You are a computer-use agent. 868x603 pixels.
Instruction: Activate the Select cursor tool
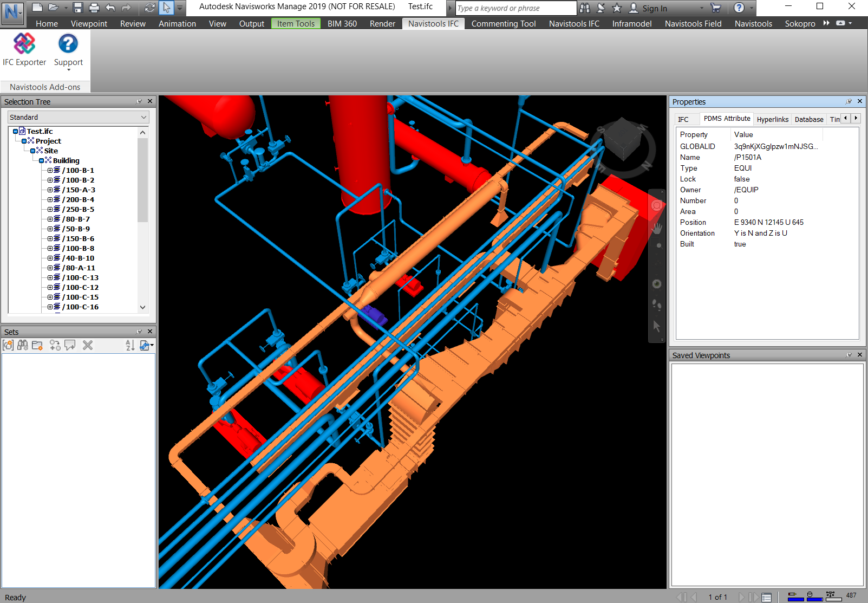[x=167, y=8]
